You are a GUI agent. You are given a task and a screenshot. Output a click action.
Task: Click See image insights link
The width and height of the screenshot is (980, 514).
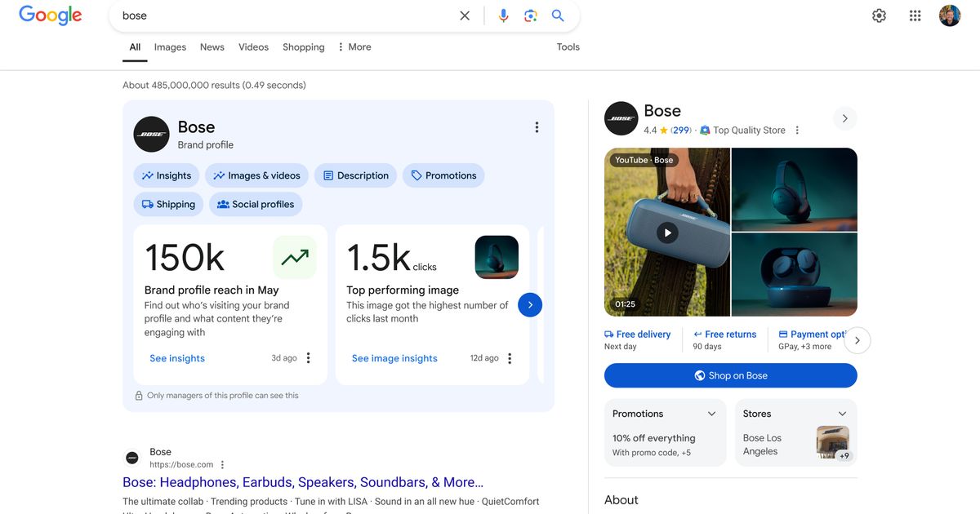[x=394, y=358]
